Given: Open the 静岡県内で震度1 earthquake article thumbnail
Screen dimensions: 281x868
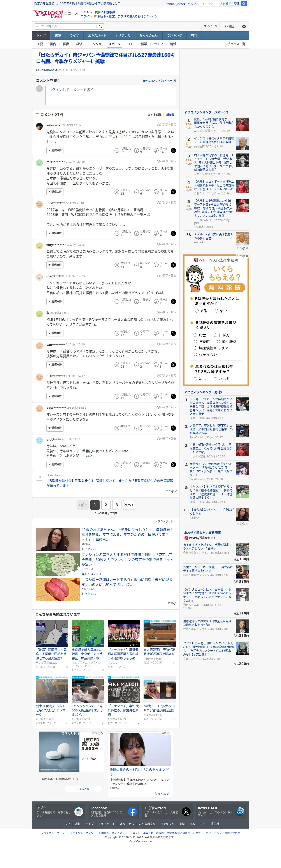Looking at the screenshot, I should coord(52,633).
